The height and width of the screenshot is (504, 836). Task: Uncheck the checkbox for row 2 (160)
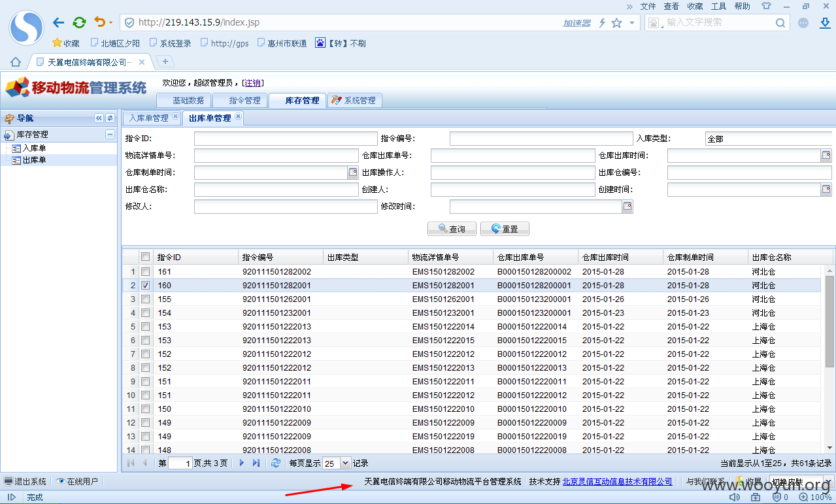146,285
